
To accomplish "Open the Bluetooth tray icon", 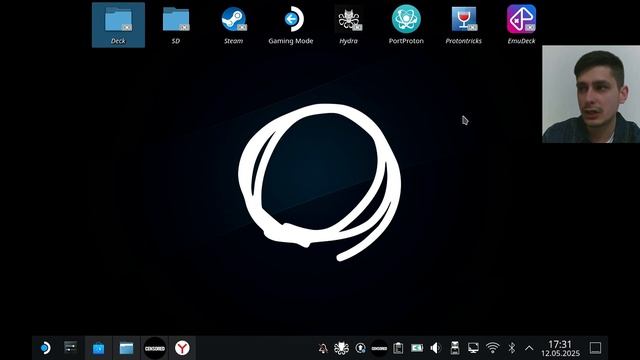I will point(511,348).
